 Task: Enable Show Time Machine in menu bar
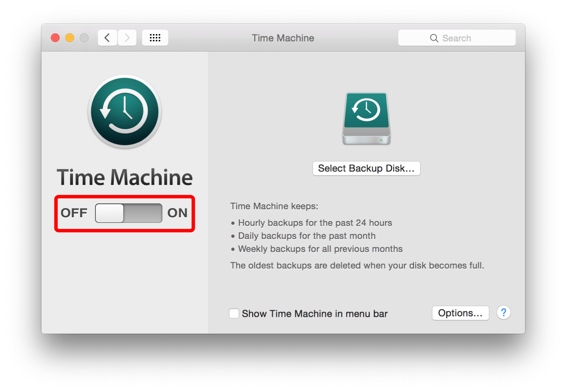pos(234,313)
